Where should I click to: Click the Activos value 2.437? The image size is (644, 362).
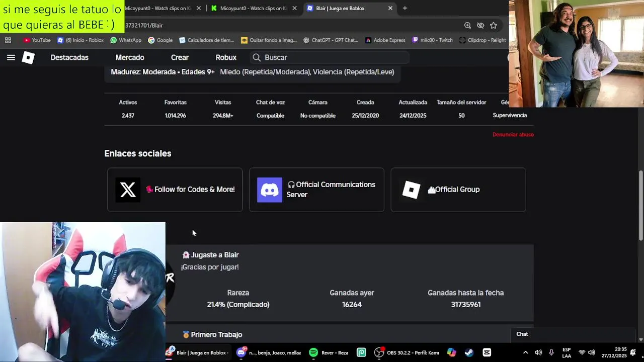point(128,116)
